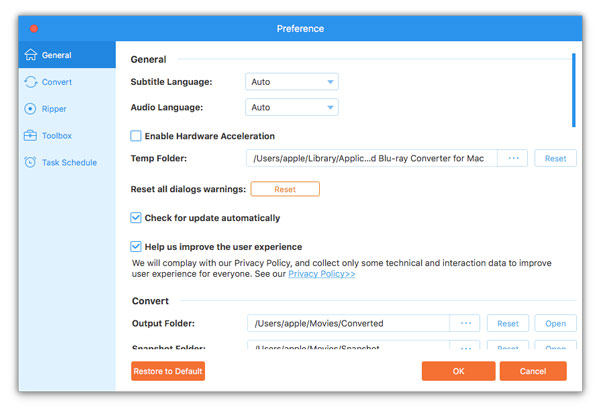Enable Hardware Acceleration checkbox
This screenshot has height=412, width=600.
click(137, 136)
